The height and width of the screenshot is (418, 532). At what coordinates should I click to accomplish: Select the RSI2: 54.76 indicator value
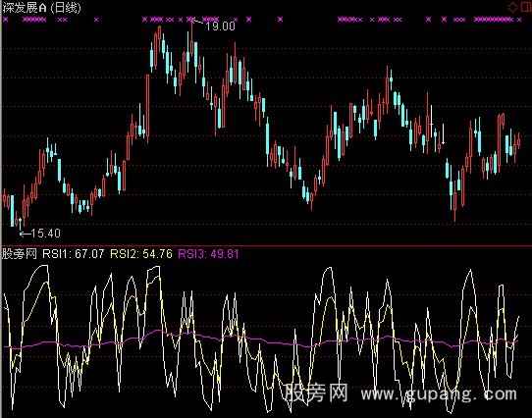141,254
